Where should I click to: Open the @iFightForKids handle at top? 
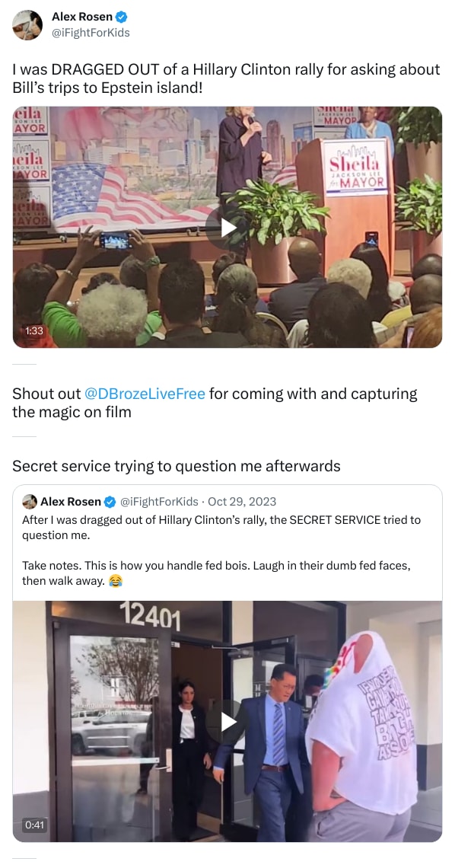click(x=91, y=33)
